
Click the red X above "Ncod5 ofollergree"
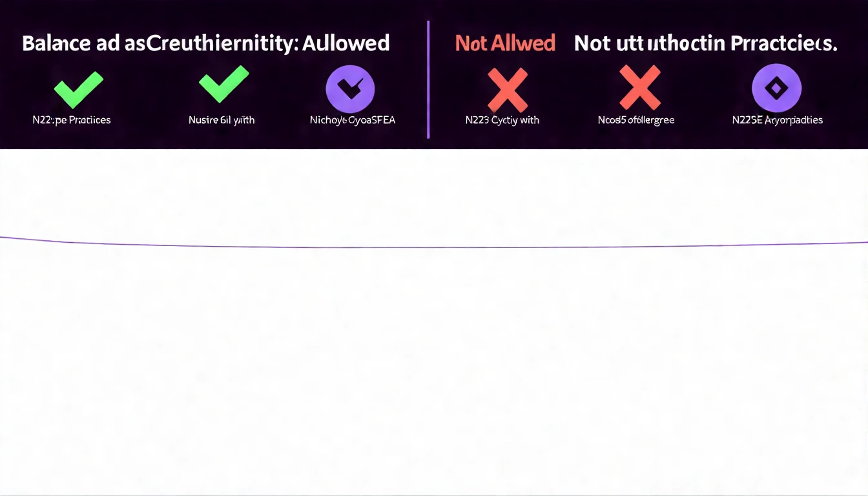(639, 88)
